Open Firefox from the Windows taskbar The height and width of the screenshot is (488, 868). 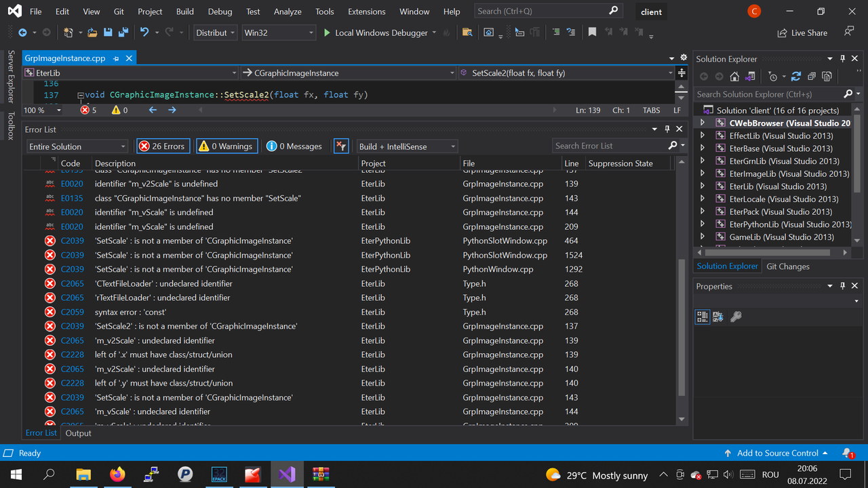click(x=117, y=474)
